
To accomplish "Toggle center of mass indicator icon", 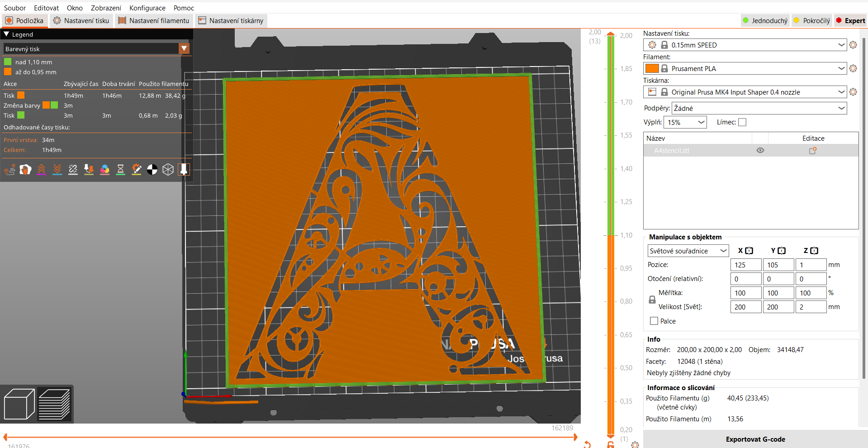I will point(152,169).
